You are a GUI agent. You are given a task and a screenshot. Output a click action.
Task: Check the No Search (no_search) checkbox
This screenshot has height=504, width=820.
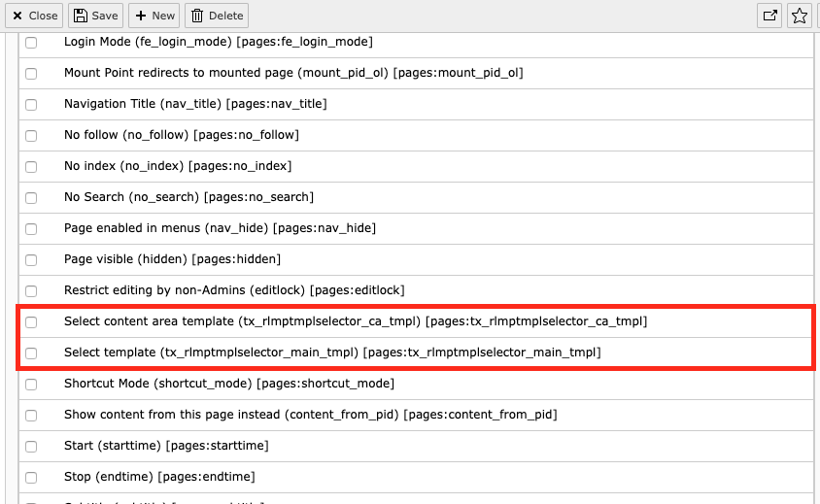(x=31, y=198)
